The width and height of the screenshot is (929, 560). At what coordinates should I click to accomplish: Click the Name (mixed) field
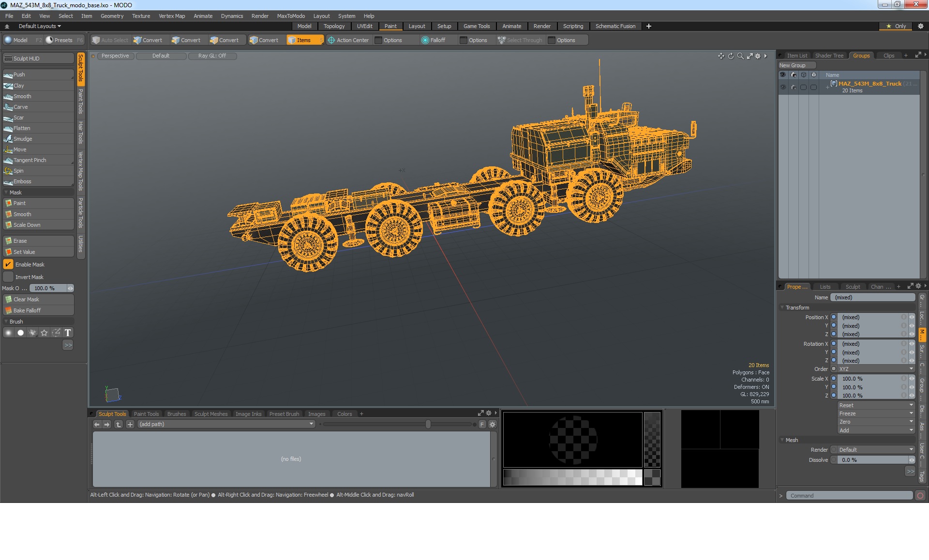point(872,297)
